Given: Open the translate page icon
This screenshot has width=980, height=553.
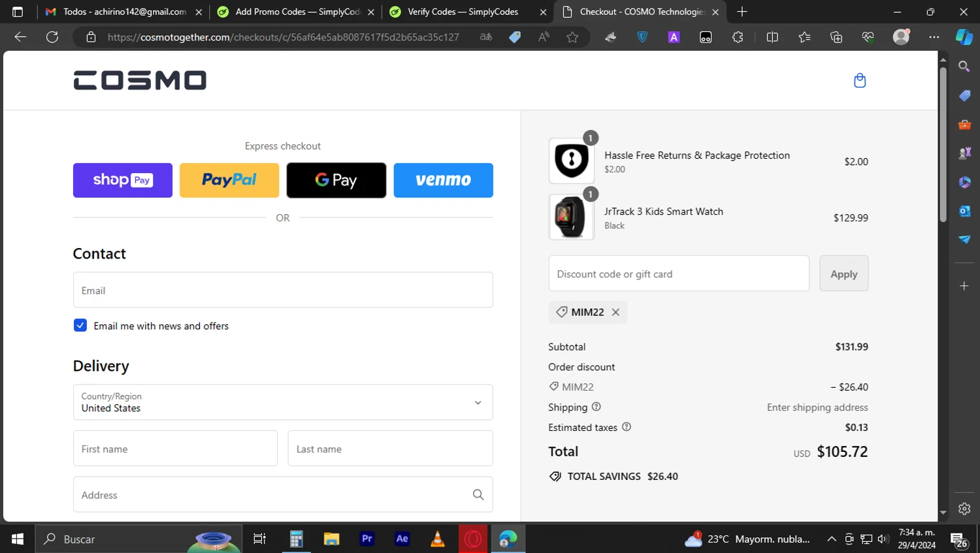Looking at the screenshot, I should (485, 37).
